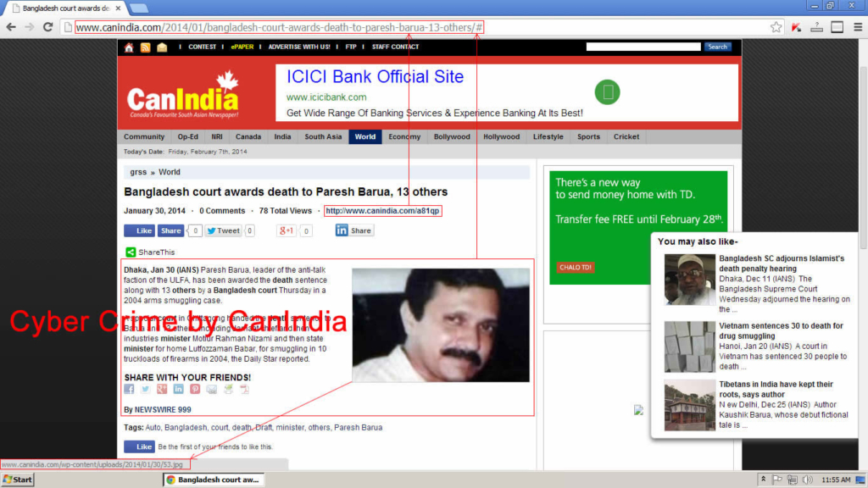Click the LinkedIn share icon under the article
The image size is (868, 488).
click(178, 389)
